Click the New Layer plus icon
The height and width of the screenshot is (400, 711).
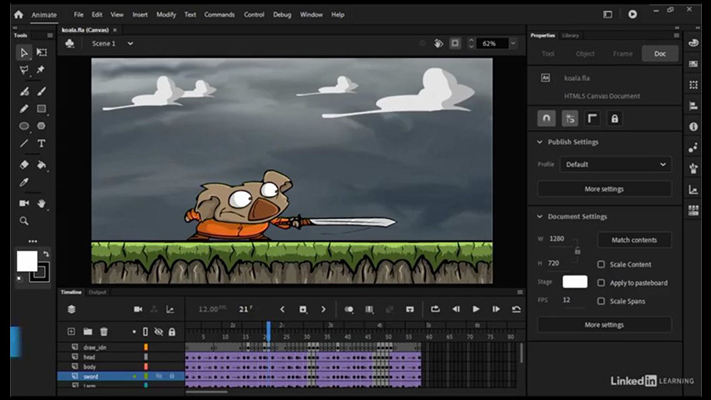71,331
